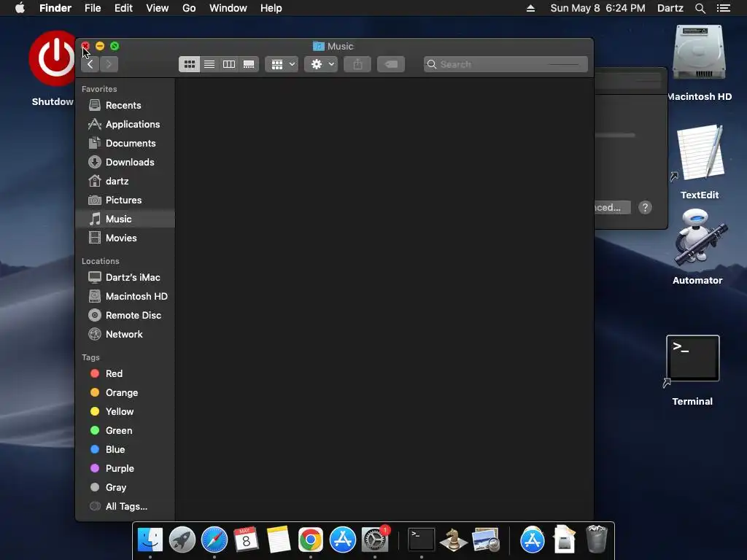Go forward with the forward arrow
The height and width of the screenshot is (560, 747).
pyautogui.click(x=109, y=64)
